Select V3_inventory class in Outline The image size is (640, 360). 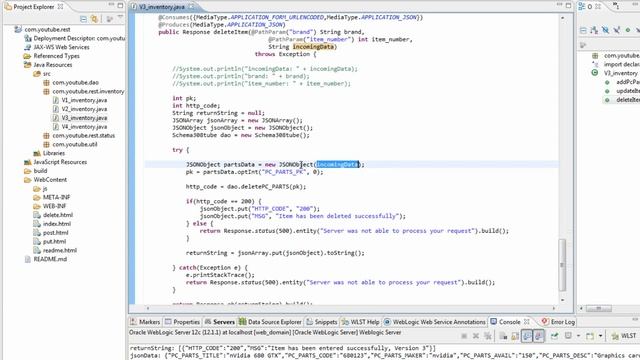[616, 73]
